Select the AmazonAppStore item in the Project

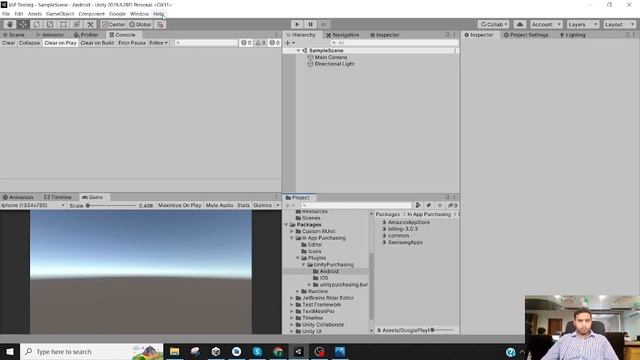pos(409,222)
